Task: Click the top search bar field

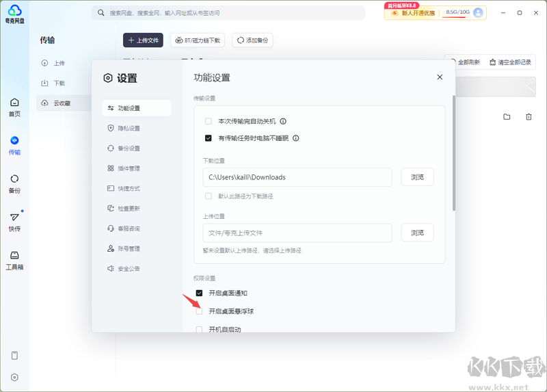Action: click(228, 13)
